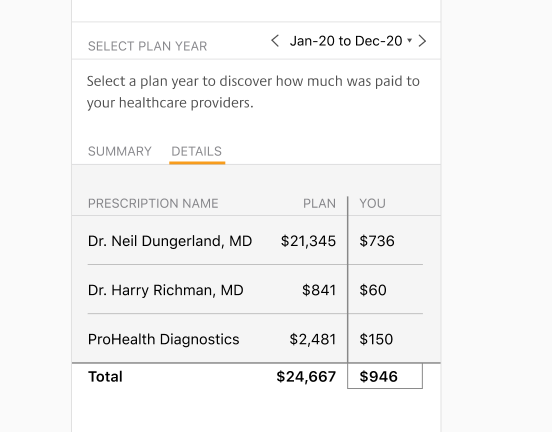This screenshot has width=552, height=432.
Task: Go to next plan year arrow
Action: (422, 41)
